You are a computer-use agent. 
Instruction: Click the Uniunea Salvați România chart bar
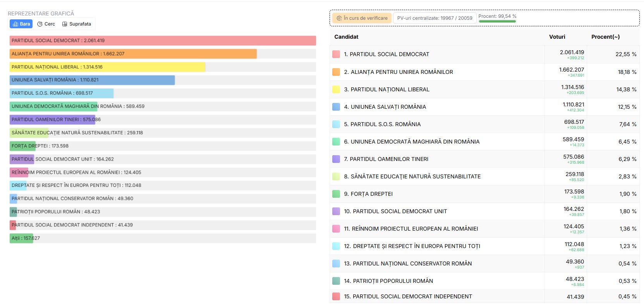92,80
